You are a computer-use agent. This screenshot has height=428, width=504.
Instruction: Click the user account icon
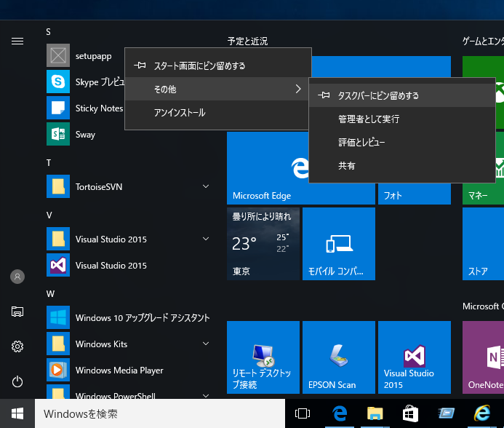(17, 277)
